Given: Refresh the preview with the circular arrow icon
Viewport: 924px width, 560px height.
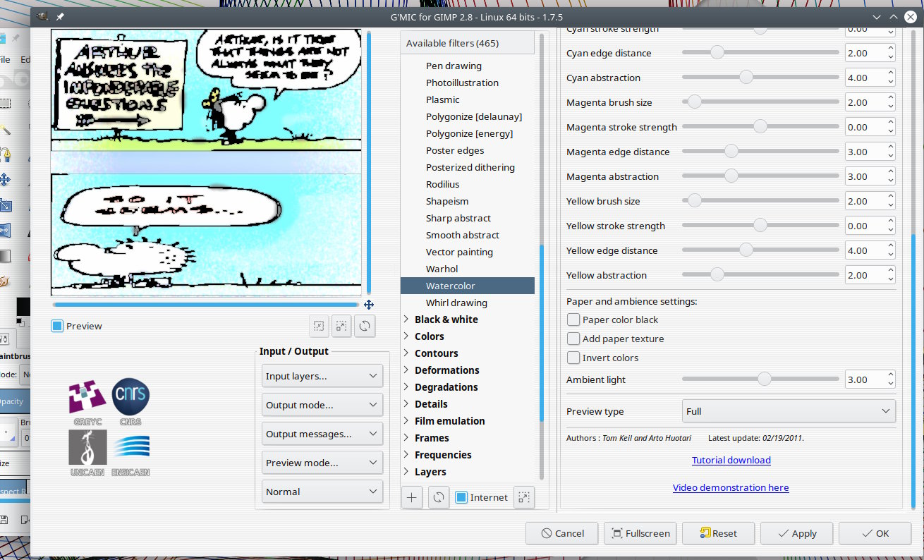Looking at the screenshot, I should click(x=365, y=326).
